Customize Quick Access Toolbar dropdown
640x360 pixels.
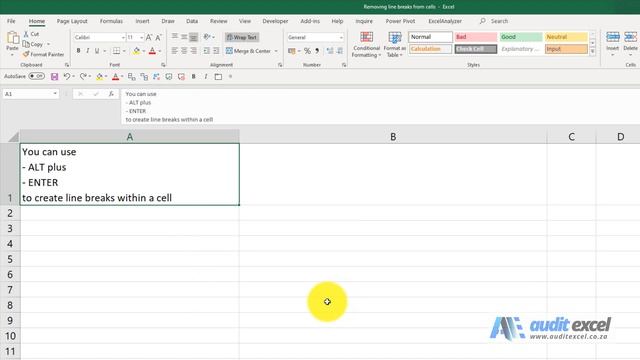pyautogui.click(x=231, y=76)
